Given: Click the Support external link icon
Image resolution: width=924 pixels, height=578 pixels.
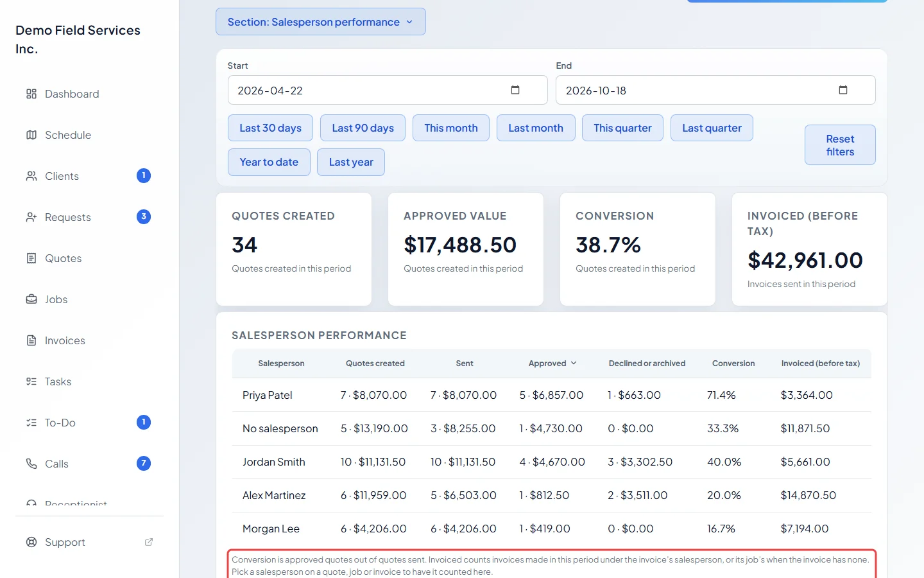Looking at the screenshot, I should [149, 542].
